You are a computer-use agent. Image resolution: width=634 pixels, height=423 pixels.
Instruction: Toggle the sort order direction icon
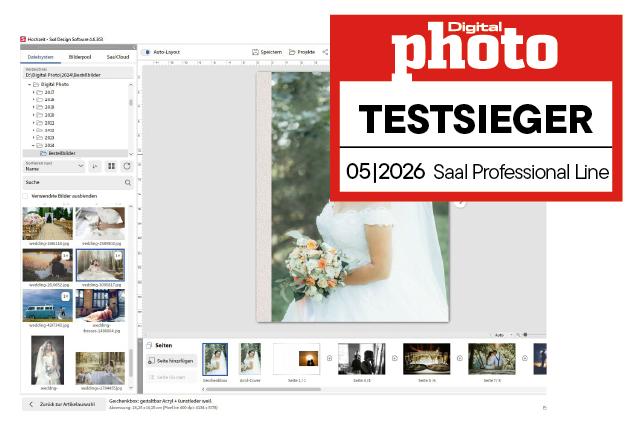[95, 166]
